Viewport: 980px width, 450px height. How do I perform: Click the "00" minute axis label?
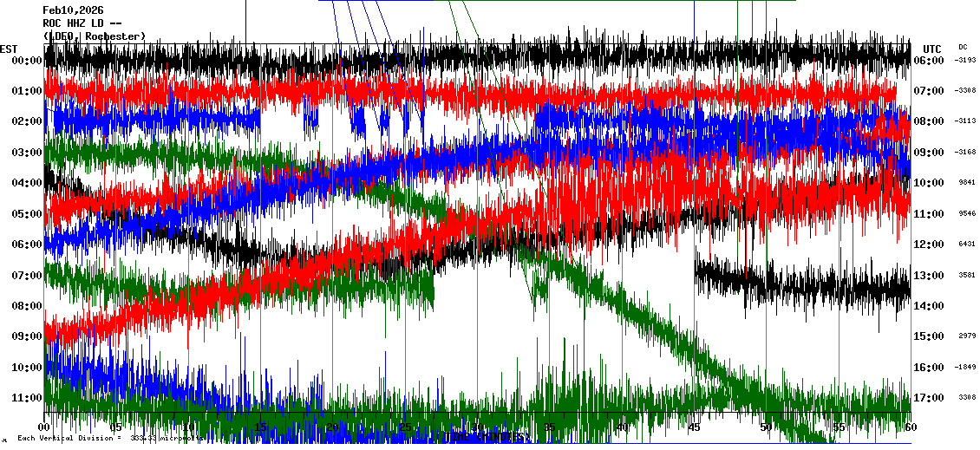tap(44, 427)
